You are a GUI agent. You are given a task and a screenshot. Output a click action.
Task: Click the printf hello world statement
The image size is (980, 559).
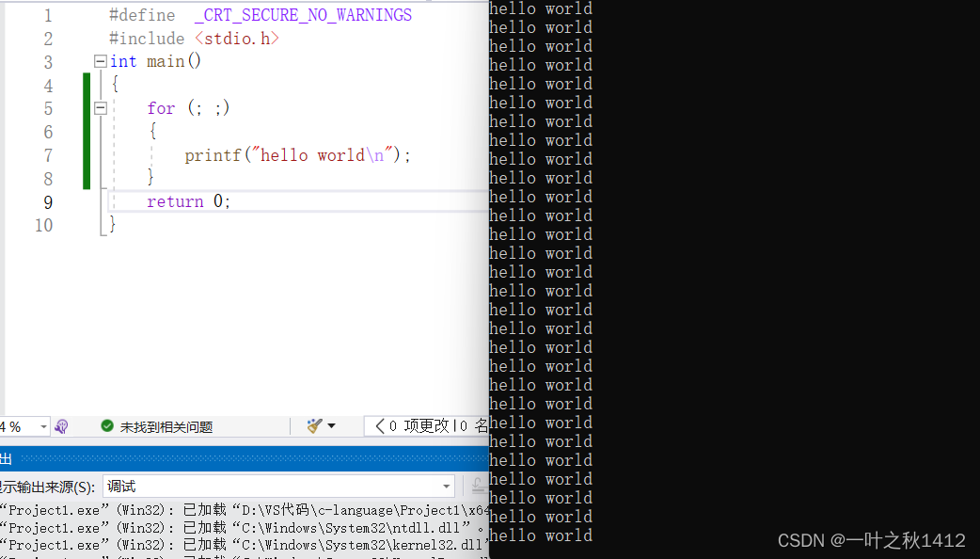[x=297, y=155]
